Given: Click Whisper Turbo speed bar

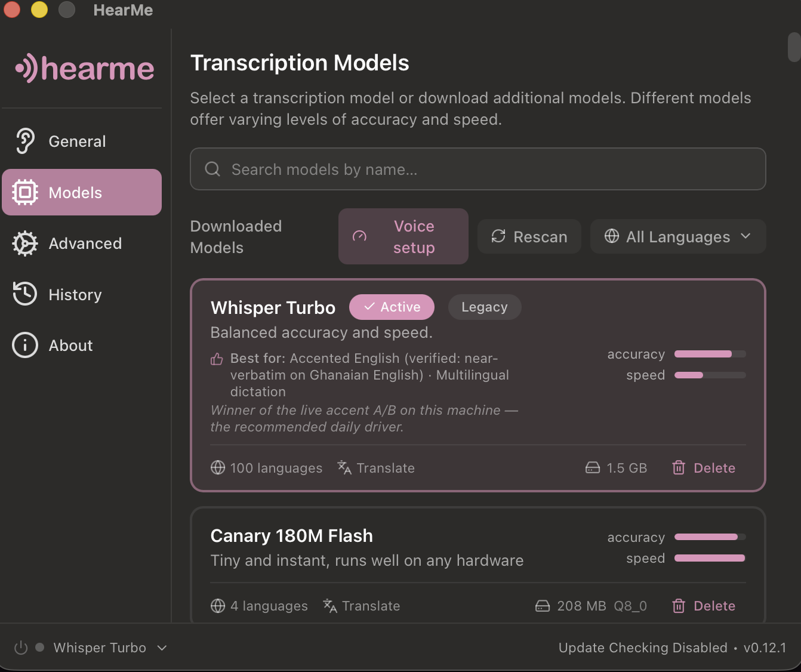Looking at the screenshot, I should [x=710, y=375].
